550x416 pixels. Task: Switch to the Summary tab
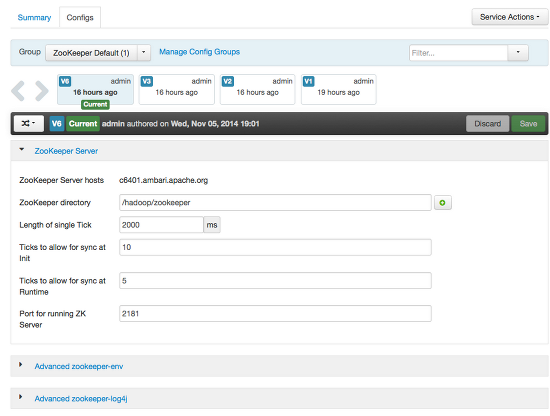(x=34, y=17)
